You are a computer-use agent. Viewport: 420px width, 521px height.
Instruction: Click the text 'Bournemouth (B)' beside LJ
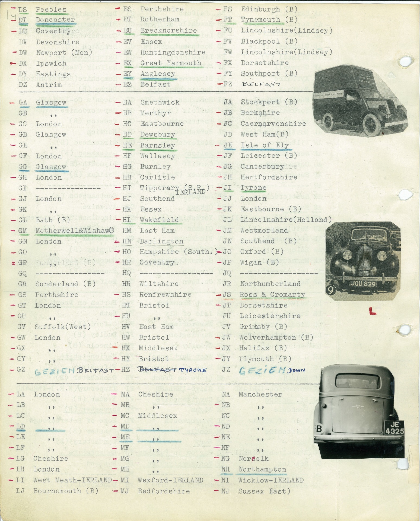pyautogui.click(x=66, y=491)
